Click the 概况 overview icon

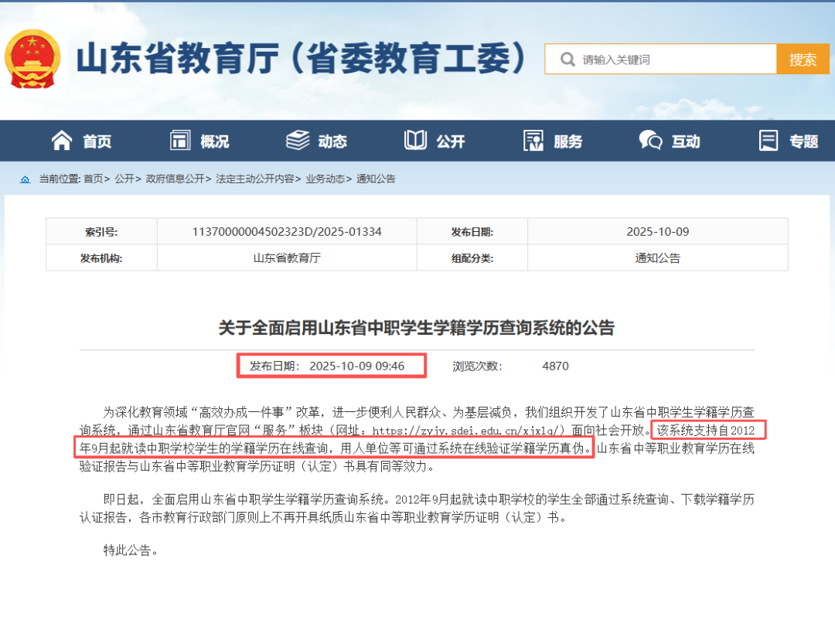180,140
